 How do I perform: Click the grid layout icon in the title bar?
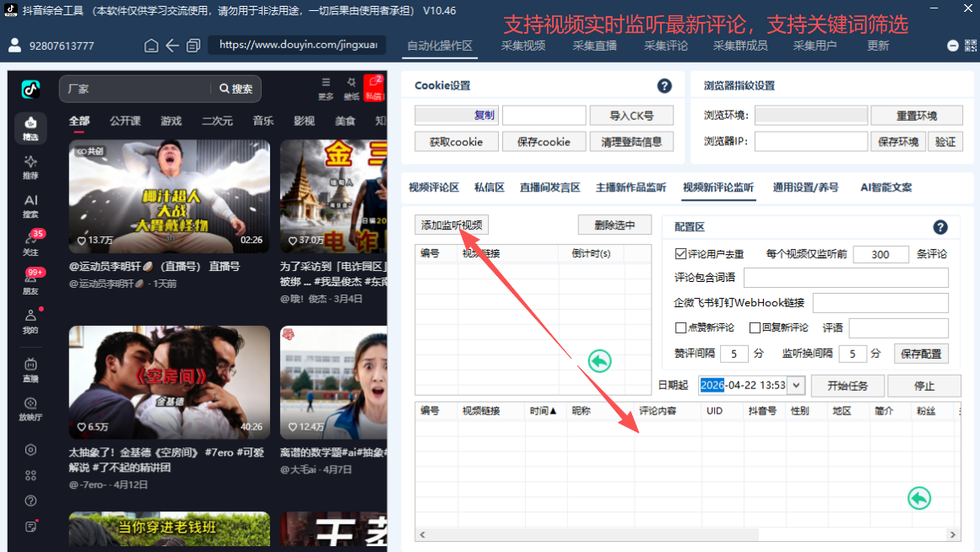(x=970, y=46)
